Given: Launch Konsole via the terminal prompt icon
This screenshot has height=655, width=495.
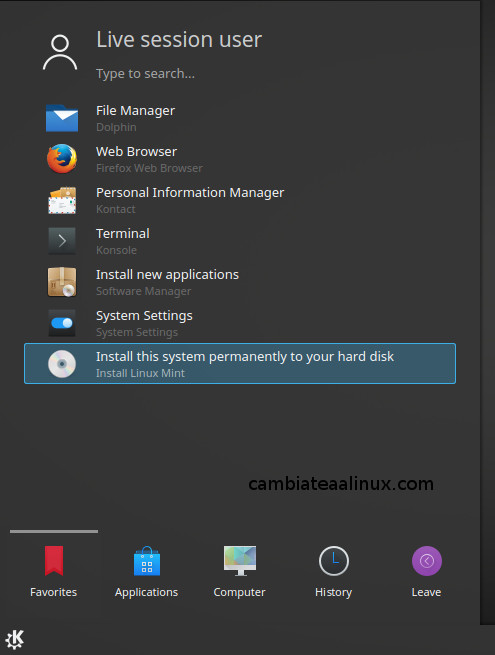Looking at the screenshot, I should [x=62, y=241].
